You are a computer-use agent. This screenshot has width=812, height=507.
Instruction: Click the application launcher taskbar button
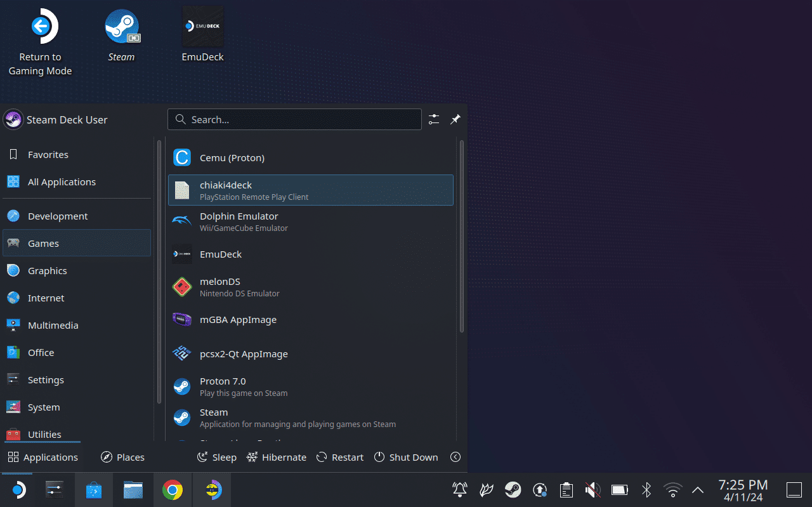[19, 490]
